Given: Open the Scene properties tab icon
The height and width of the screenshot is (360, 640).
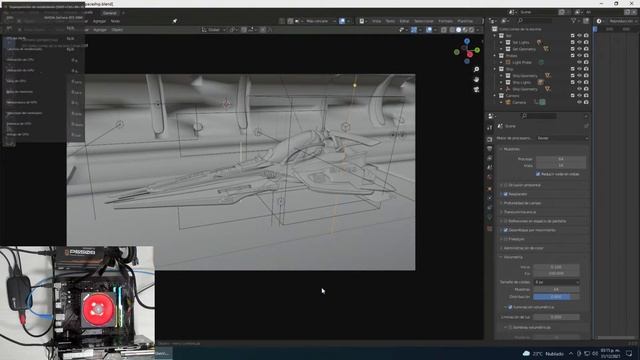Looking at the screenshot, I should click(x=490, y=168).
